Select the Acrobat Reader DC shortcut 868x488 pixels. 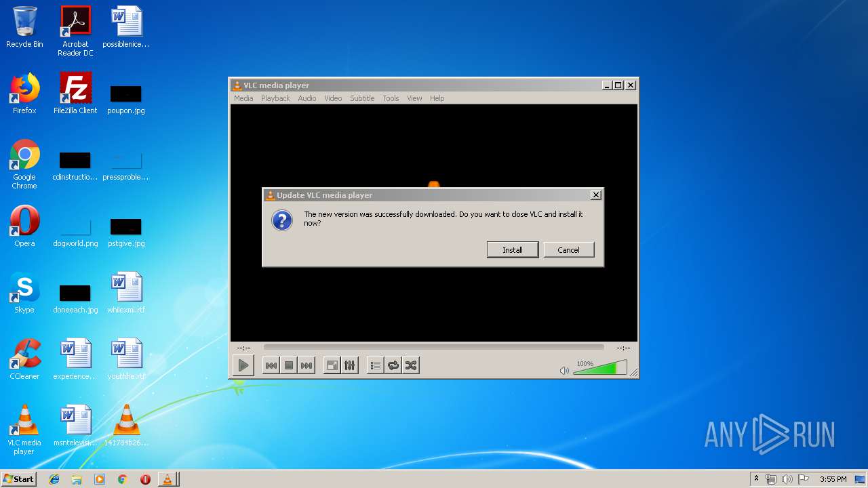click(75, 31)
